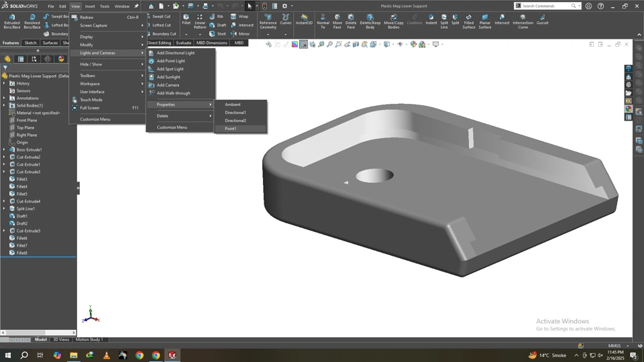Screen dimensions: 644x362
Task: Select the Move Face tool
Action: 337,20
